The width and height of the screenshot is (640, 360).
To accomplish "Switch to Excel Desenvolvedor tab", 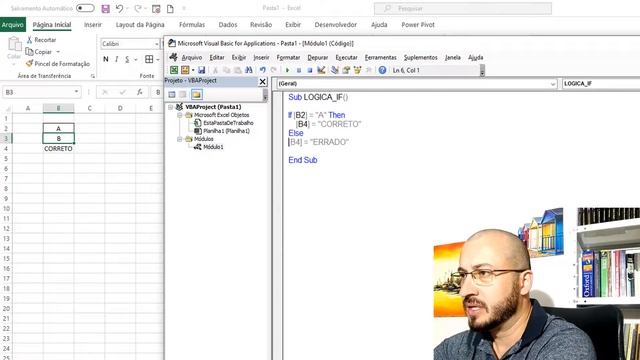I will pos(336,24).
